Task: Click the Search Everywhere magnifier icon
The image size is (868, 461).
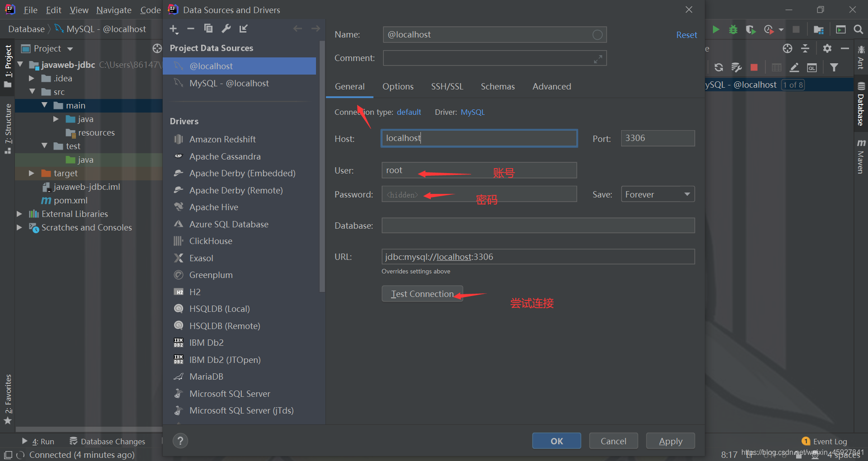Action: point(858,29)
